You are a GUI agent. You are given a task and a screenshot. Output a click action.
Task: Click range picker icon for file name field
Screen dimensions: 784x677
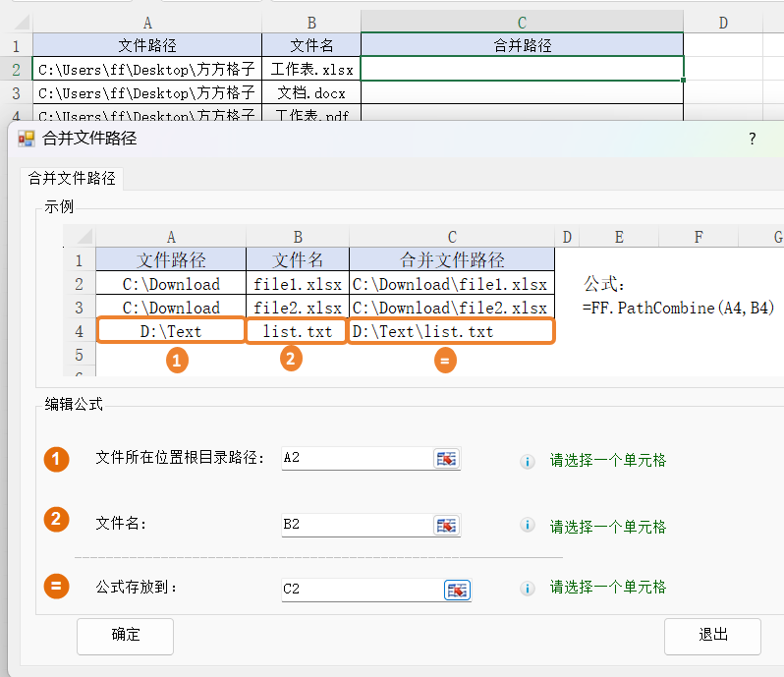pos(447,525)
